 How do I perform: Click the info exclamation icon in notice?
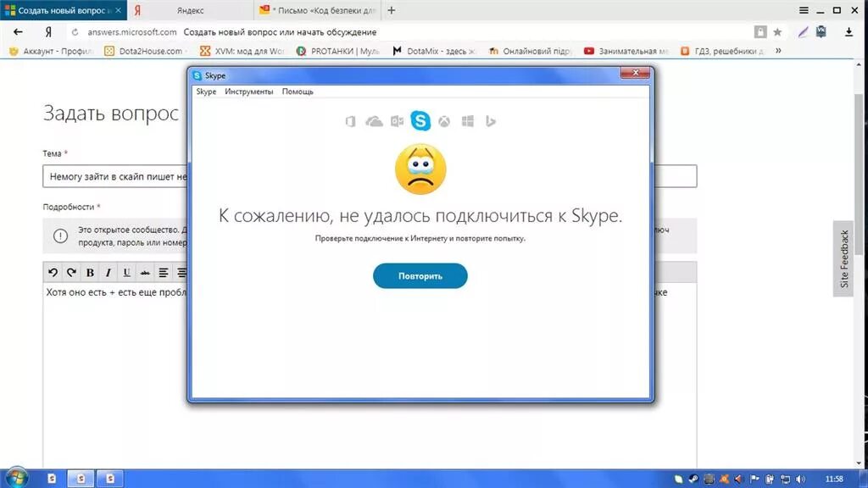pos(60,236)
